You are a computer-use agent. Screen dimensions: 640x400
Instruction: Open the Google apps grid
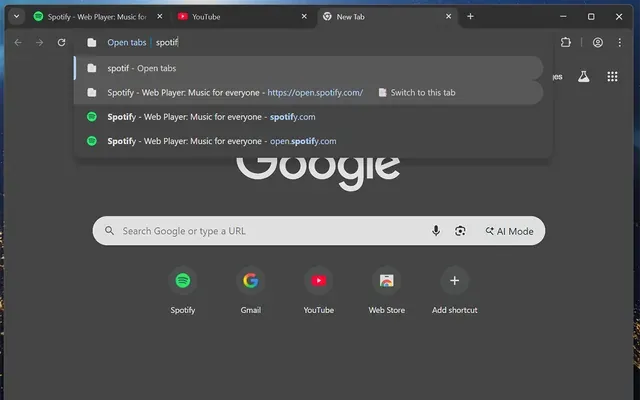(x=612, y=76)
